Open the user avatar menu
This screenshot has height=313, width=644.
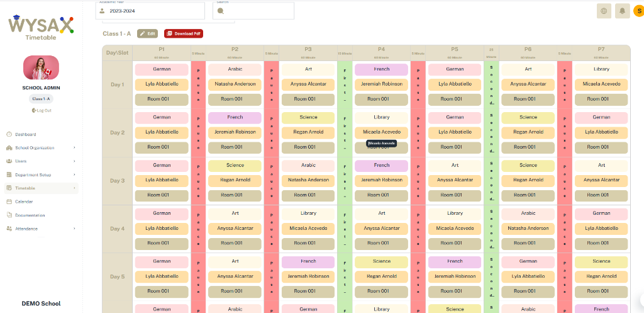pos(639,11)
